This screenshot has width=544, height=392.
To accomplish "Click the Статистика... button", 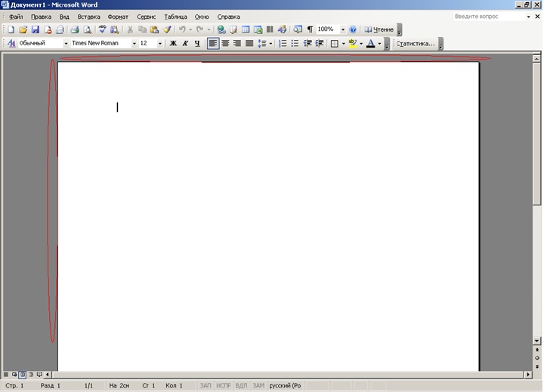I will pyautogui.click(x=416, y=44).
